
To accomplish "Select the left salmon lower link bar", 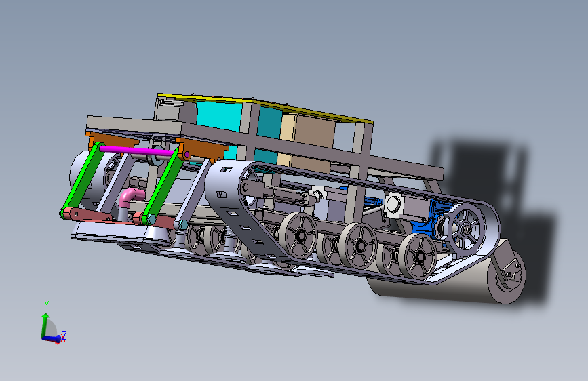I will coord(87,215).
